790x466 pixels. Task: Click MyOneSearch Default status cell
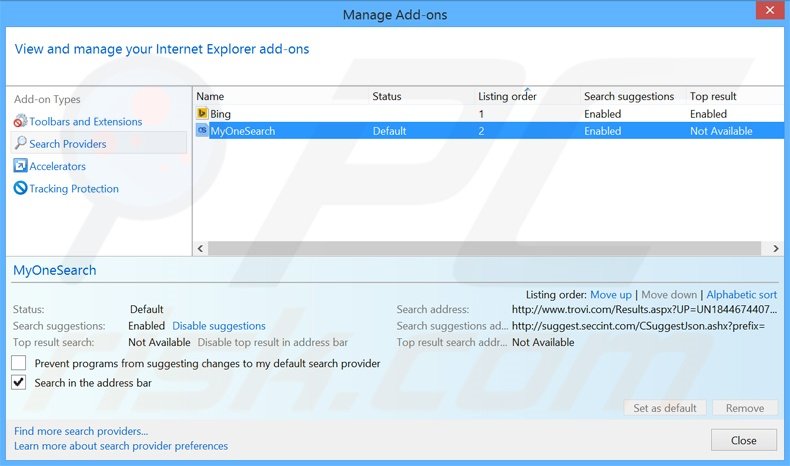coord(389,131)
